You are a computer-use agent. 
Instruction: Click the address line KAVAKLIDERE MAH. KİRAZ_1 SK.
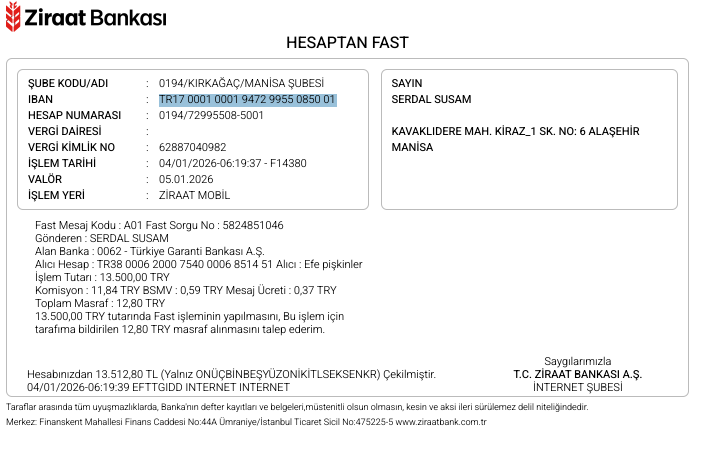tap(515, 131)
